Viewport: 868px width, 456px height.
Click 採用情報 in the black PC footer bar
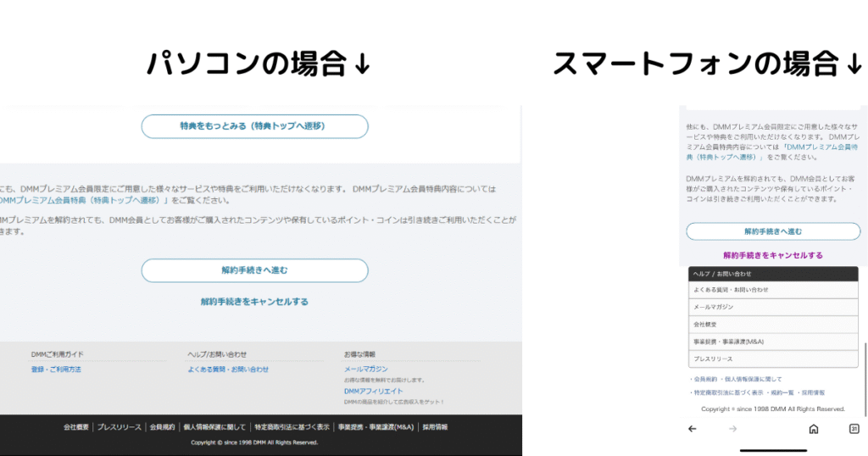point(435,427)
